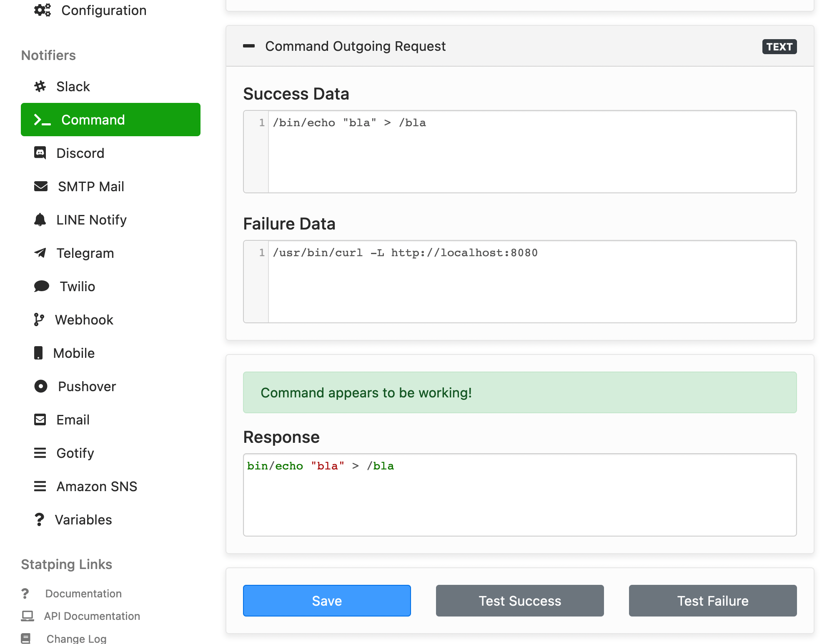Click the SMTP Mail envelope icon
The width and height of the screenshot is (822, 644).
pos(40,186)
